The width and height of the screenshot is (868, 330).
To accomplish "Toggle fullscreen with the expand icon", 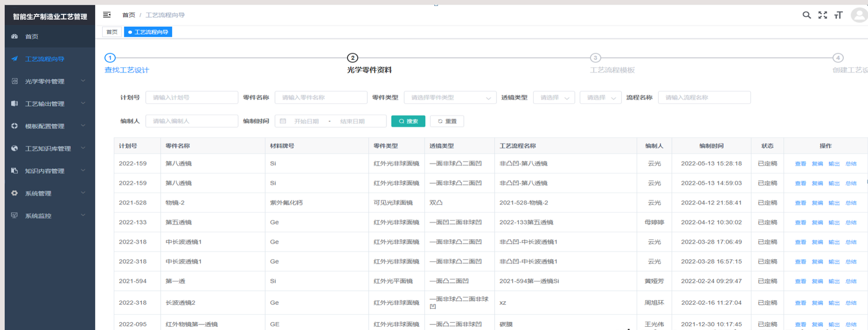I will pos(823,15).
